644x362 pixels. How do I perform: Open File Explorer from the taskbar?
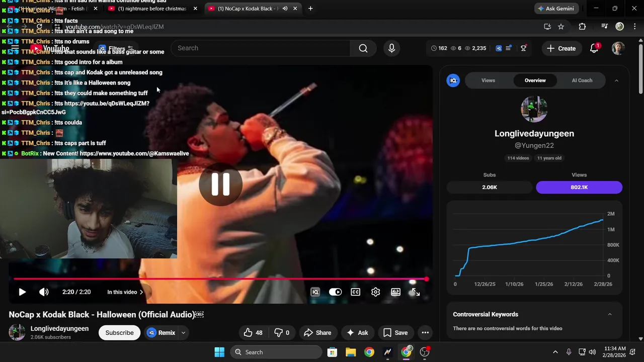351,352
